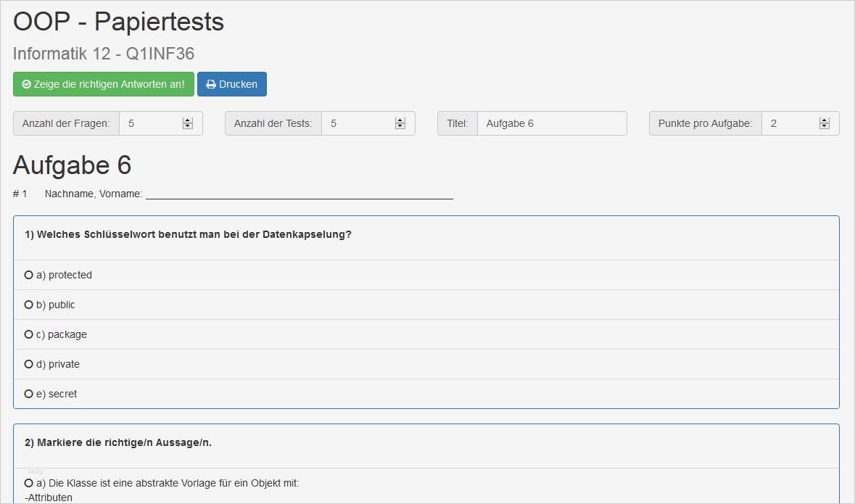Click the Titel text field with Aufgabe 6
The width and height of the screenshot is (855, 504).
coord(551,123)
